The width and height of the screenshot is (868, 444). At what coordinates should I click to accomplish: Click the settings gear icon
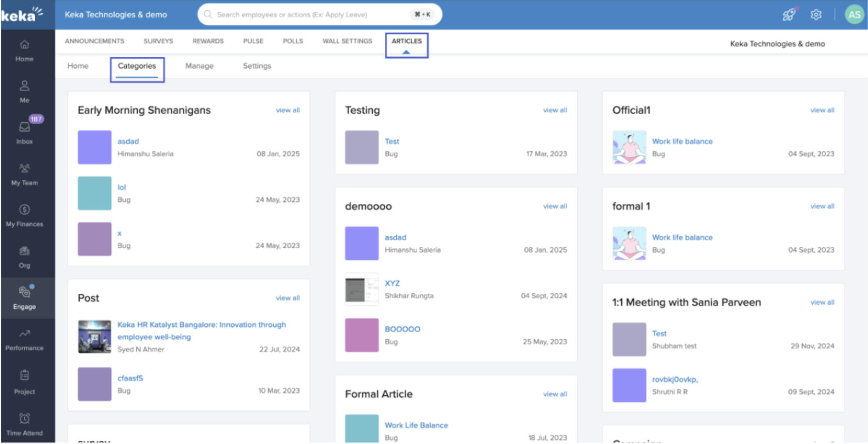click(816, 15)
